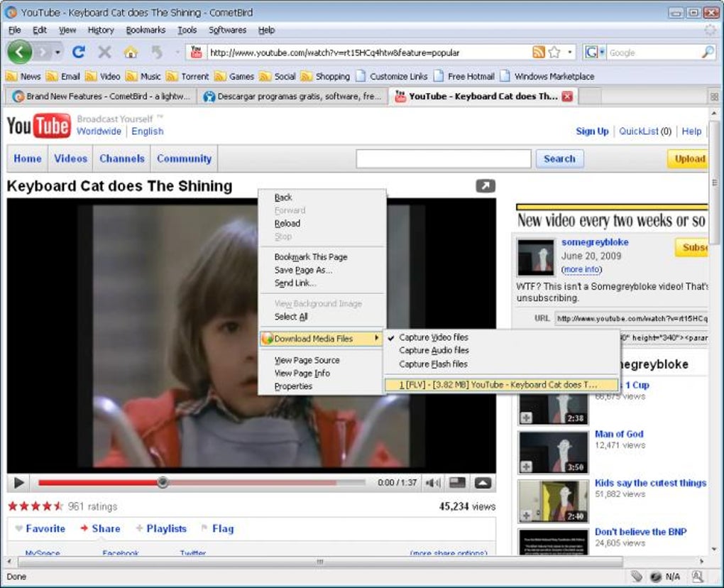Add Kids say the cutest things to QuickList
724x588 pixels.
[526, 516]
